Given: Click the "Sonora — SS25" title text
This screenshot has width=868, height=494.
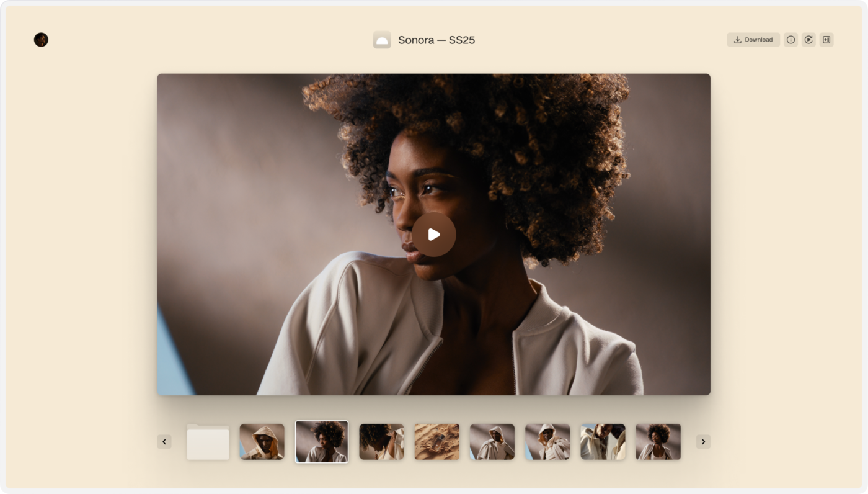Looking at the screenshot, I should click(x=436, y=40).
